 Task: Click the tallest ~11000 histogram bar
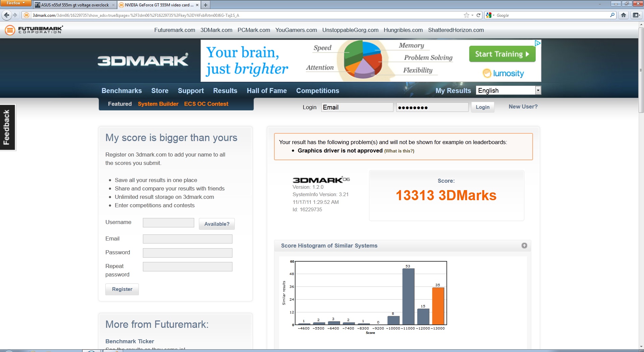[x=408, y=297]
